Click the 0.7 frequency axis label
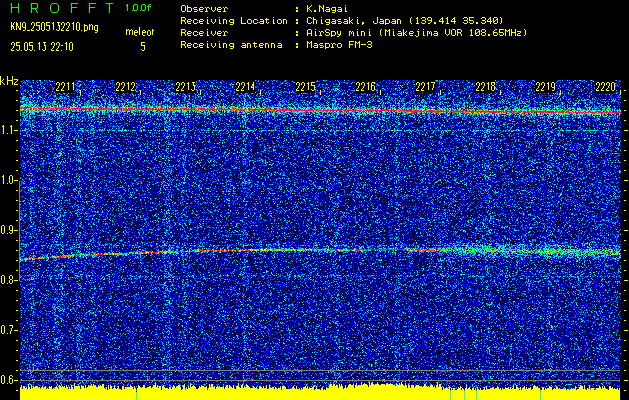This screenshot has width=629, height=400. 8,330
